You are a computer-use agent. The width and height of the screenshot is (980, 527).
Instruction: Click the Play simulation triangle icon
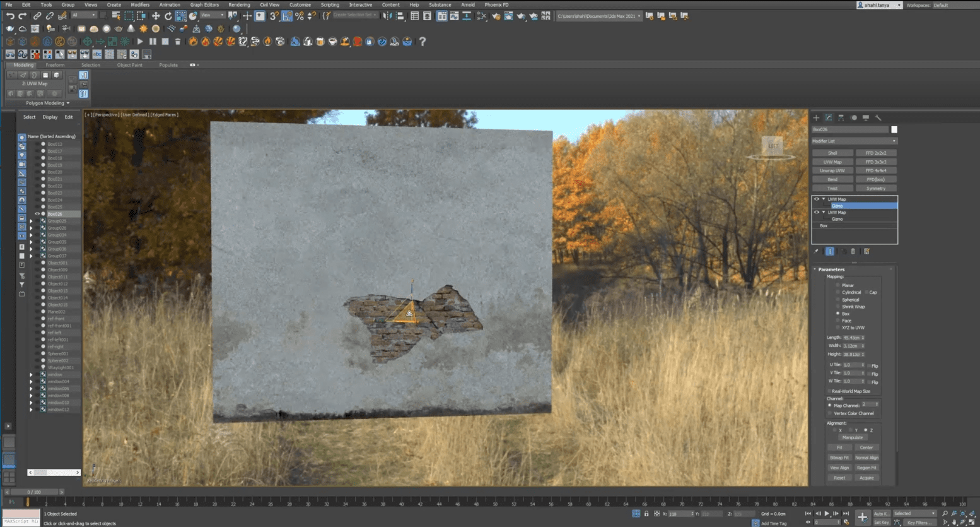pos(140,42)
